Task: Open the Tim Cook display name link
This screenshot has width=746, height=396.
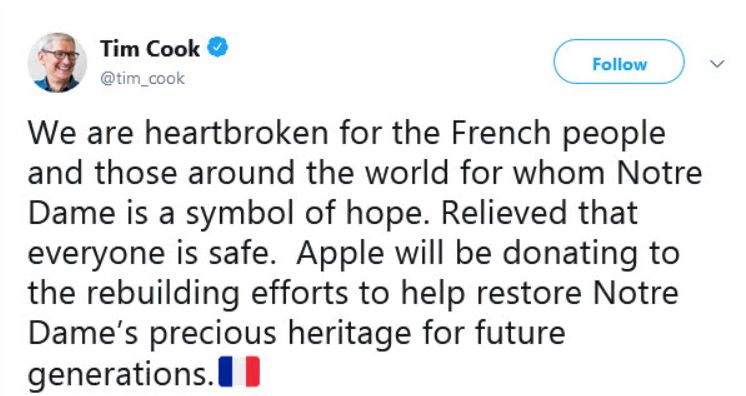Action: [x=150, y=49]
